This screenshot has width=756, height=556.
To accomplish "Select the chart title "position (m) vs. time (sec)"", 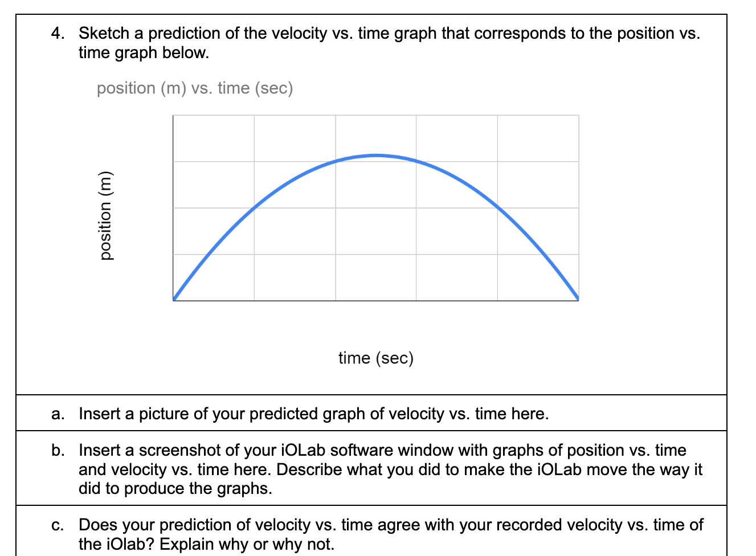I will [x=195, y=88].
